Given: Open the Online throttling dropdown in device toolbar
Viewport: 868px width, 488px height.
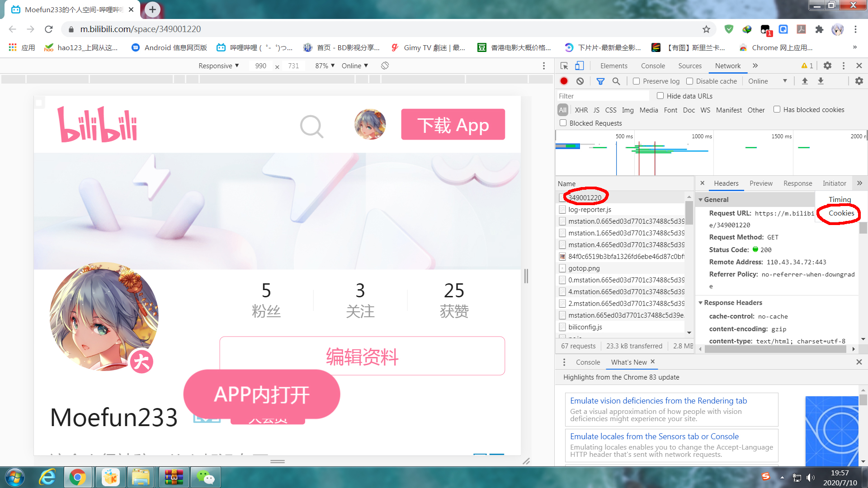Looking at the screenshot, I should tap(355, 66).
